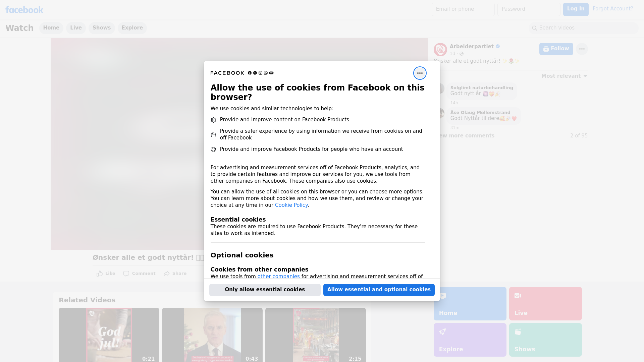
Task: Click the Log In button
Action: click(x=576, y=9)
